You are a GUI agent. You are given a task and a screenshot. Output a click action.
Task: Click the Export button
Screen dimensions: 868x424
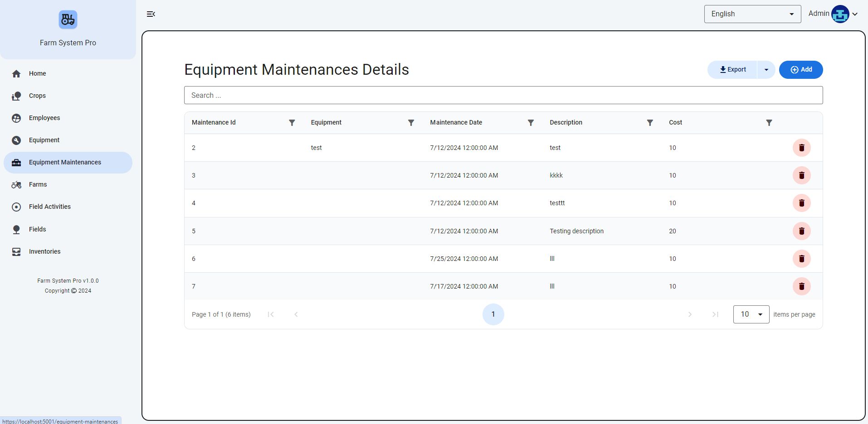tap(732, 70)
